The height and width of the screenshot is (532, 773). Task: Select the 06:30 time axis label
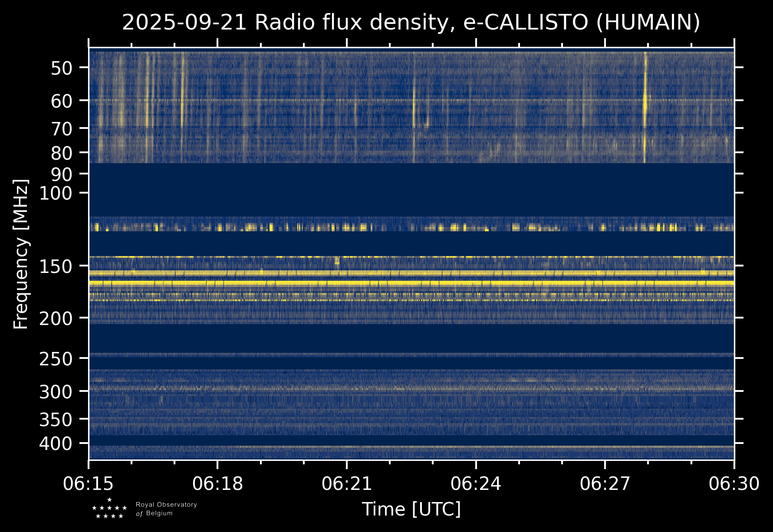pos(734,484)
